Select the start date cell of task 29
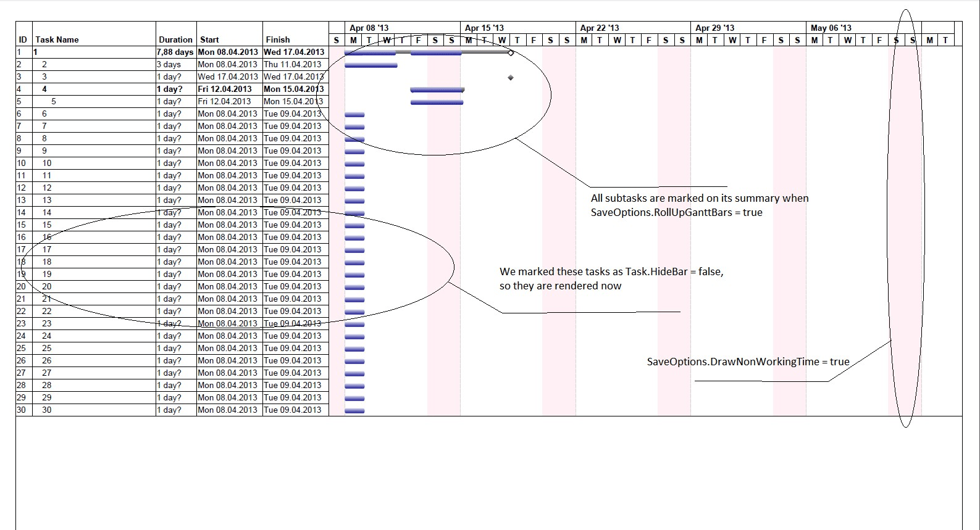The height and width of the screenshot is (530, 980). 229,398
